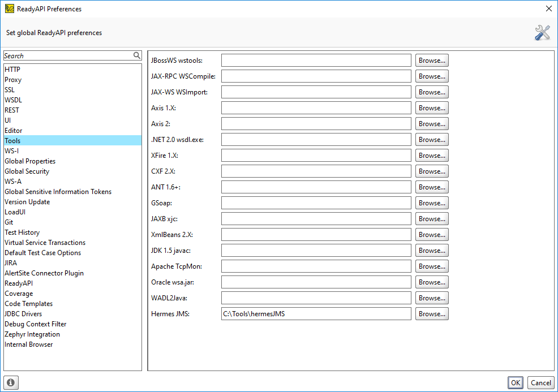558x392 pixels.
Task: Browse for JAX-WS WSImport path
Action: pos(432,92)
